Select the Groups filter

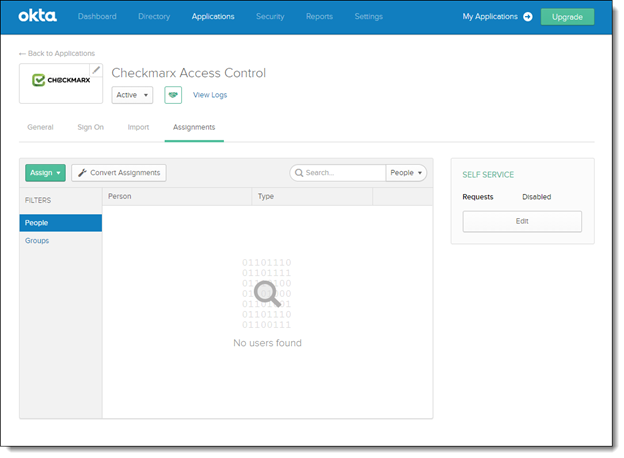click(x=37, y=240)
